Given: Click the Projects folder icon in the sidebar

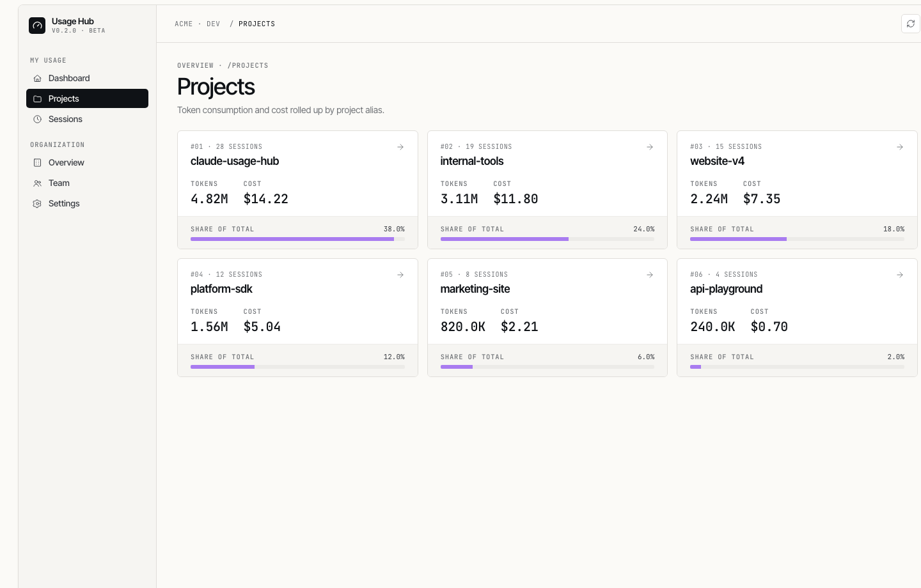Looking at the screenshot, I should (x=37, y=99).
